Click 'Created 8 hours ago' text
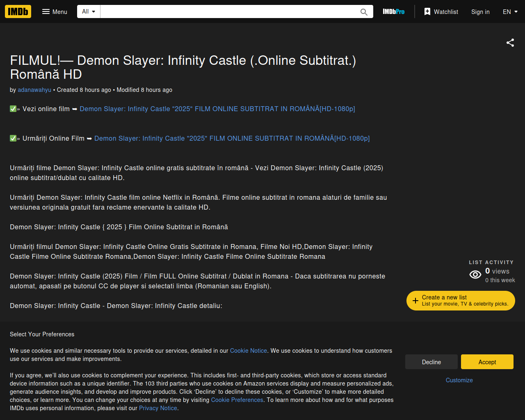The width and height of the screenshot is (525, 420). coord(84,90)
